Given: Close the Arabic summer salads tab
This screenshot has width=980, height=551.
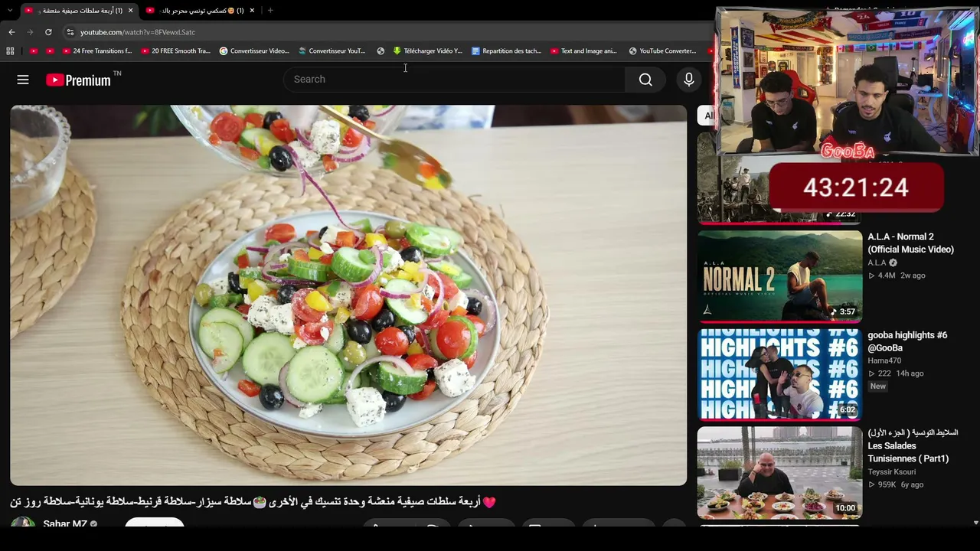Looking at the screenshot, I should (130, 11).
